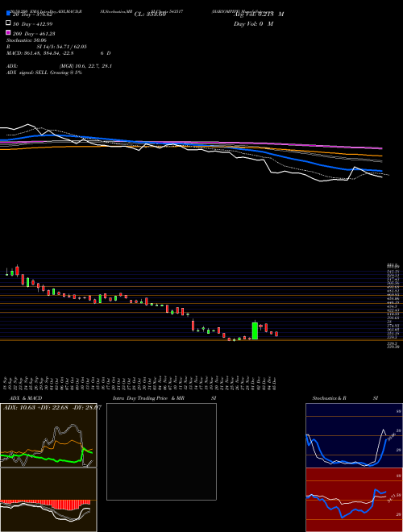Click the MACD values line in the legend
The height and width of the screenshot is (532, 403).
point(40,53)
